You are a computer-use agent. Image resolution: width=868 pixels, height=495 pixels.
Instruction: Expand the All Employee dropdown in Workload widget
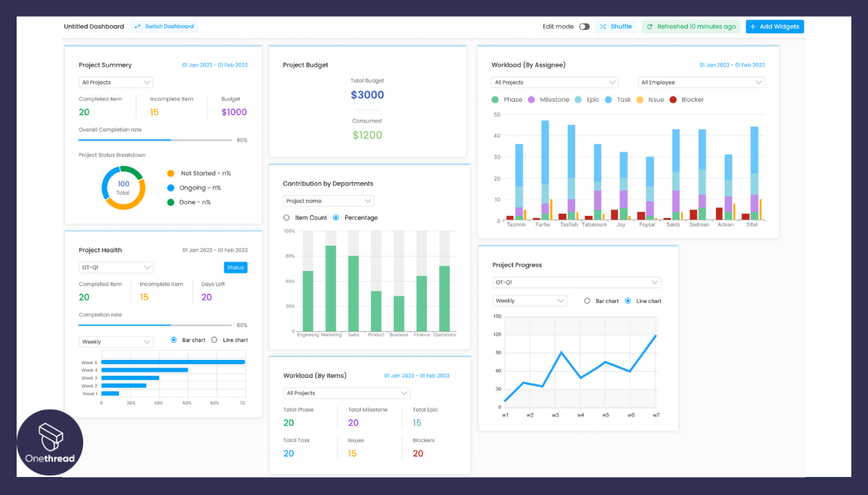[x=700, y=82]
